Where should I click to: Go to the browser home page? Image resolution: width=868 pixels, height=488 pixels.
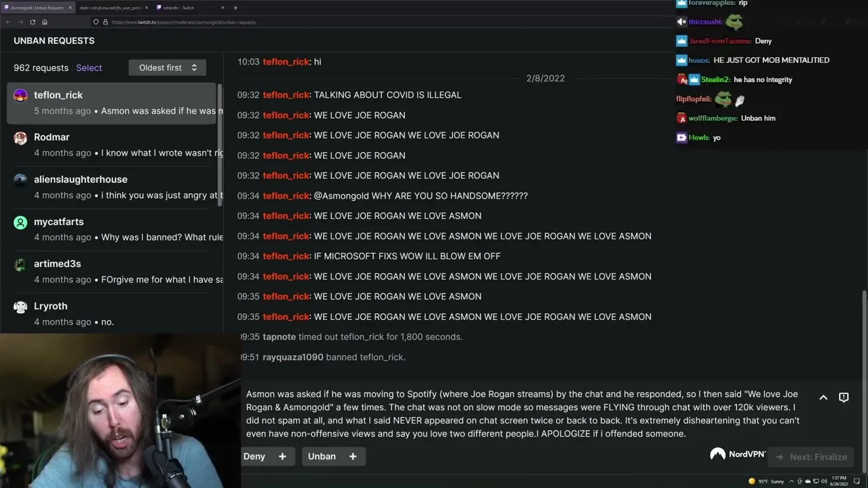tap(45, 22)
